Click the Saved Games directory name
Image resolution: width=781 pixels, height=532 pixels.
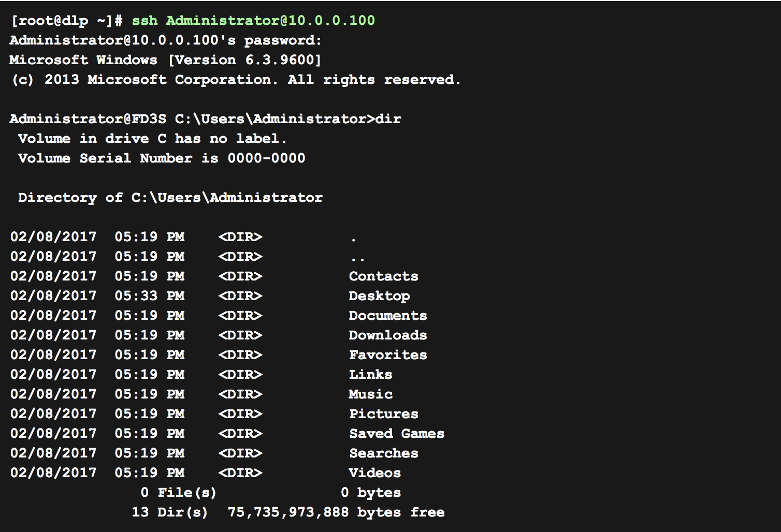tap(397, 434)
